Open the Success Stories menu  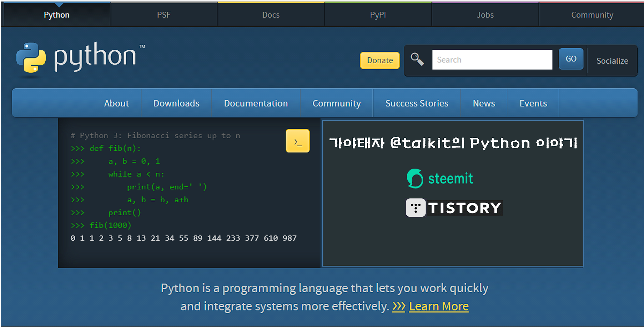coord(417,103)
